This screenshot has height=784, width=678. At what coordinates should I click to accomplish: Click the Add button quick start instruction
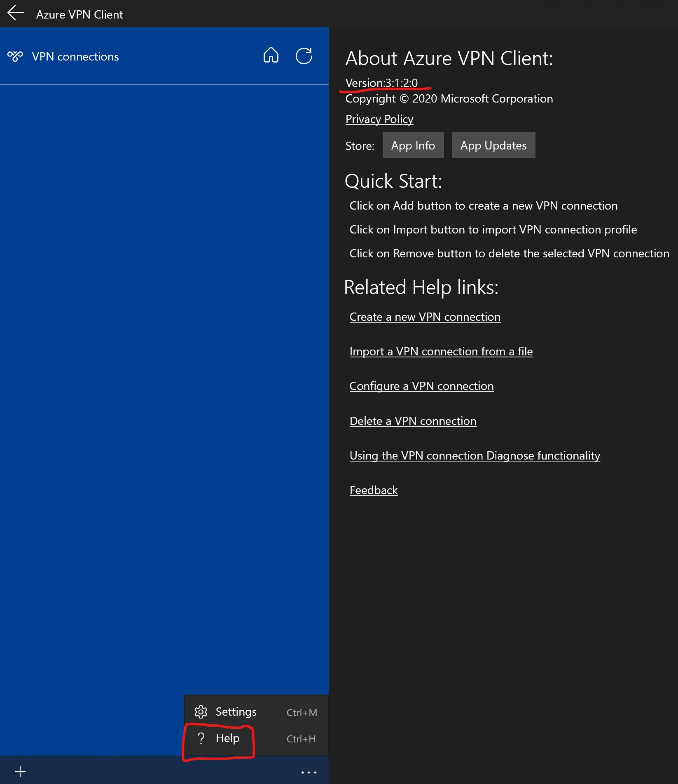[x=484, y=205]
